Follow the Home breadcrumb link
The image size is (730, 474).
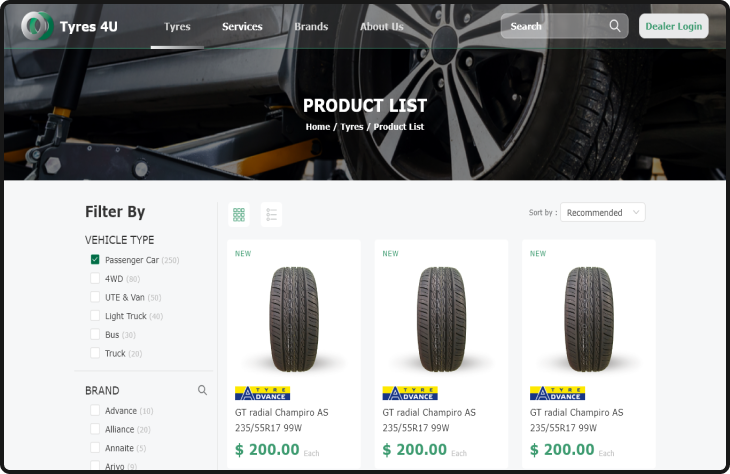point(318,127)
